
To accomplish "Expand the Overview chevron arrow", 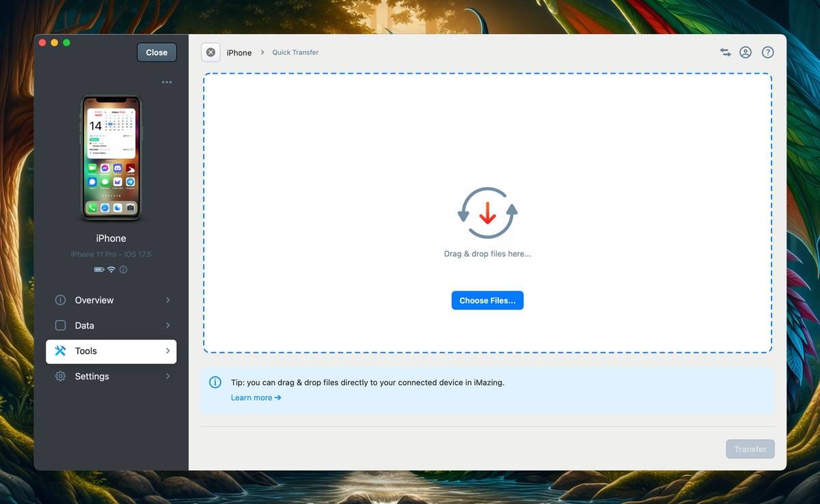I will tap(167, 300).
